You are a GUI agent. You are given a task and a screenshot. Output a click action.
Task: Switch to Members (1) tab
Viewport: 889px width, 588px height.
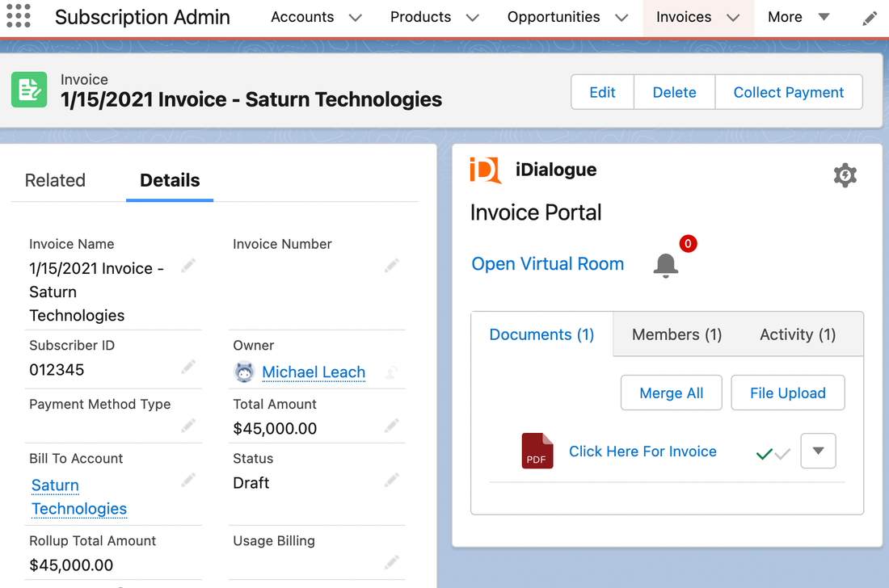click(677, 334)
